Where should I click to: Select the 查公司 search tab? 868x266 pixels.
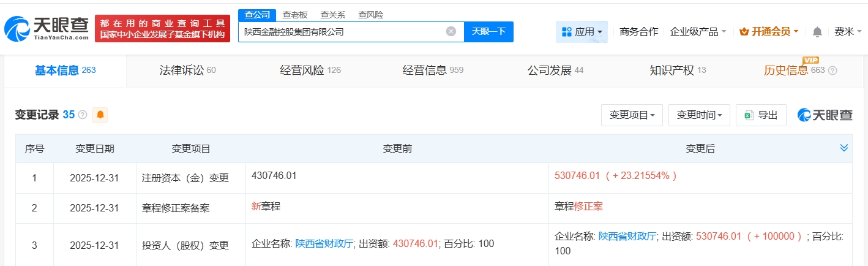coord(256,15)
